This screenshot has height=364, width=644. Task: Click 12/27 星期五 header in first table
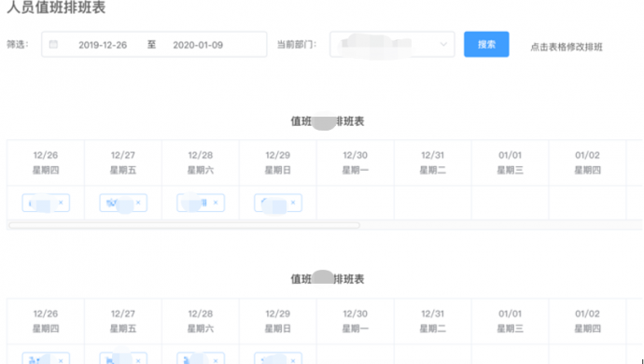coord(123,162)
